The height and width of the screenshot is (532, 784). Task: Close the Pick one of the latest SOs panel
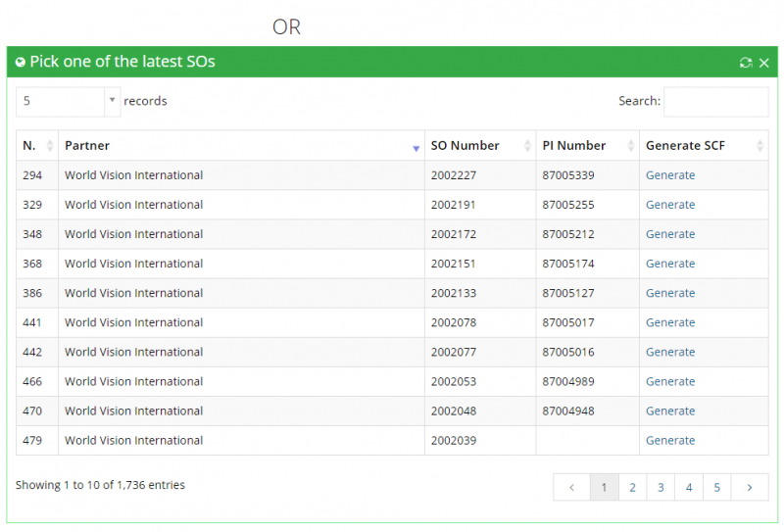pos(764,63)
